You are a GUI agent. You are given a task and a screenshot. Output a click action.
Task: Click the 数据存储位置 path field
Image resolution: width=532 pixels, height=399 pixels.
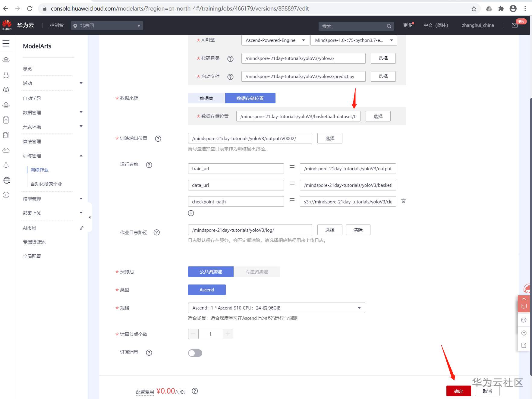pyautogui.click(x=298, y=116)
